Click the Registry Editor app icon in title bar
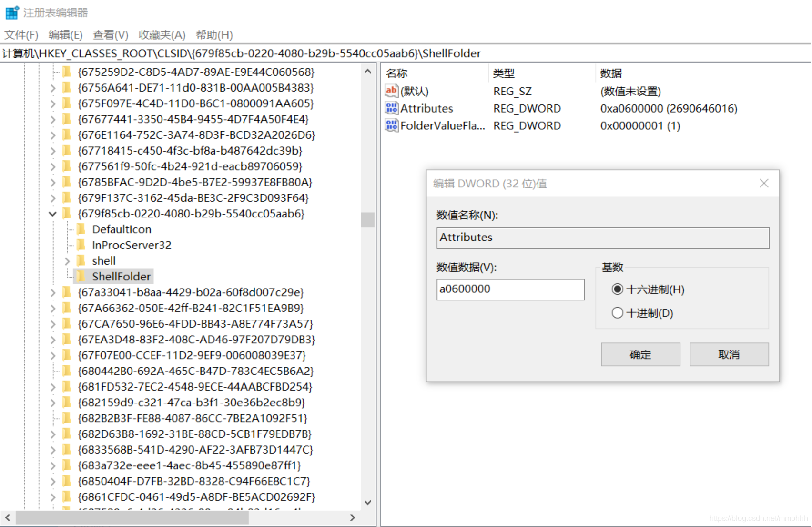Screen dimensions: 812x527 click(11, 12)
